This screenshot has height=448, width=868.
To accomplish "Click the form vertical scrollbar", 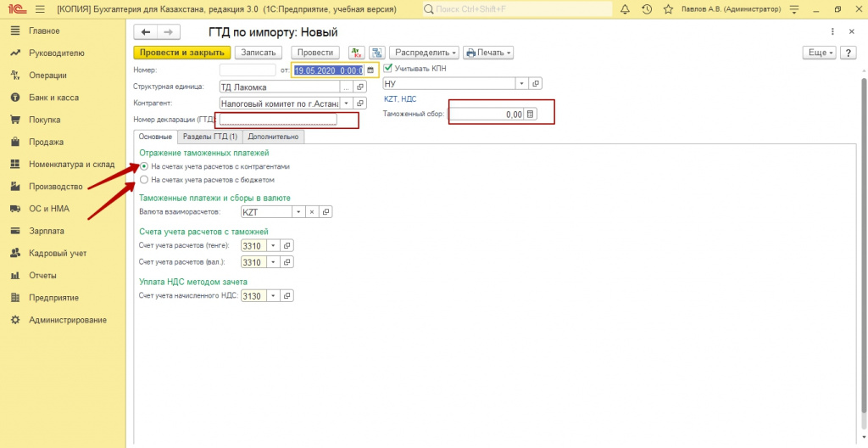I will [x=865, y=244].
